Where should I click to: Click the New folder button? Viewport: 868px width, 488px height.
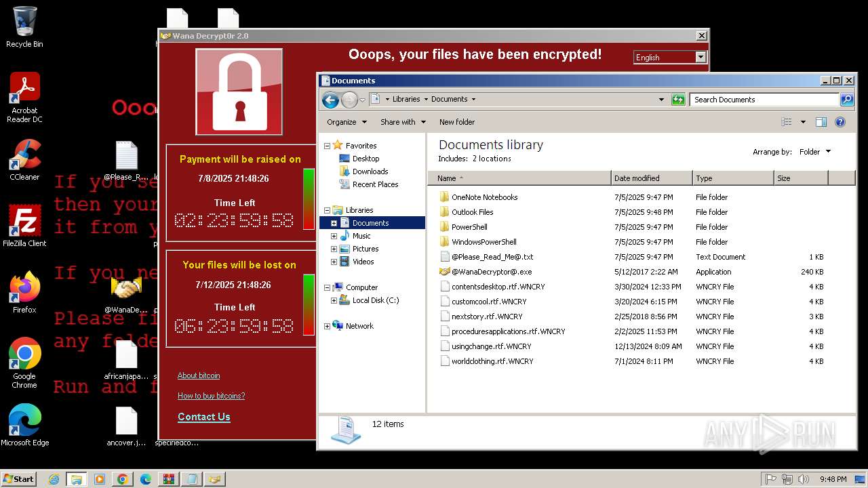457,122
